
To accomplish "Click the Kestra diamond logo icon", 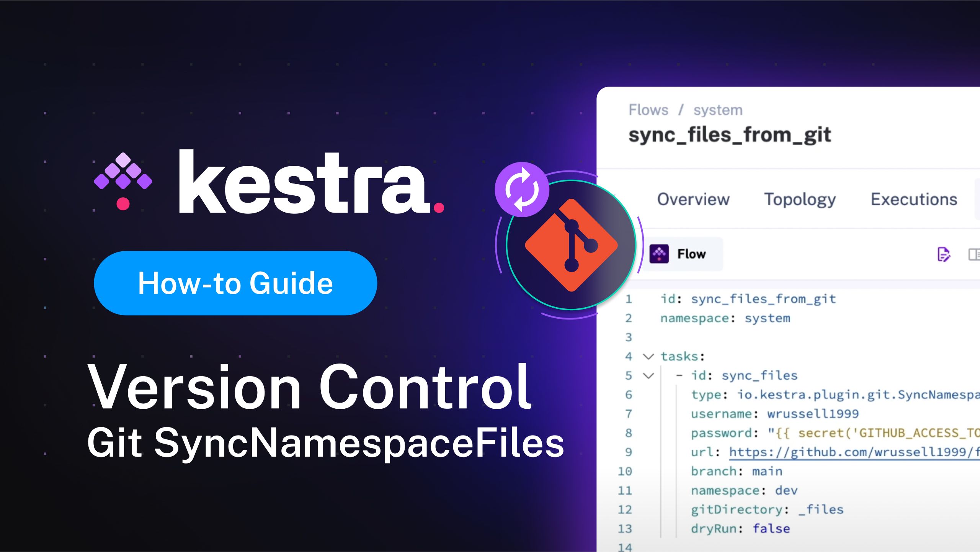I will 123,182.
